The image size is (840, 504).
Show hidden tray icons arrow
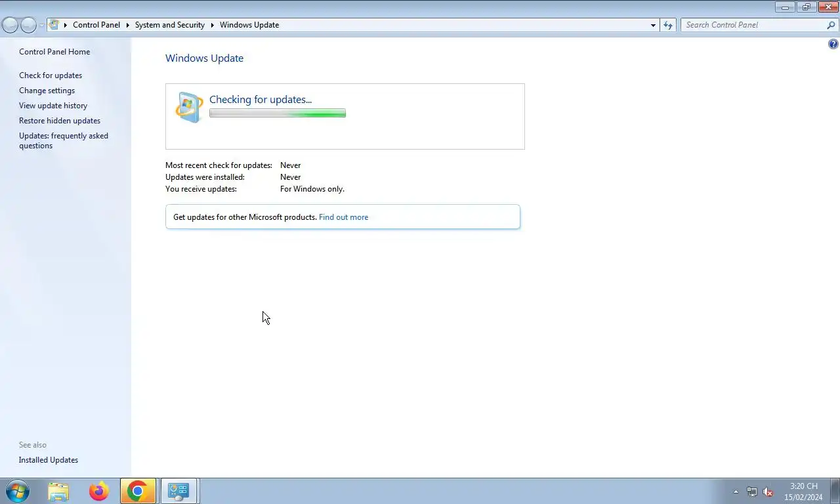coord(736,492)
